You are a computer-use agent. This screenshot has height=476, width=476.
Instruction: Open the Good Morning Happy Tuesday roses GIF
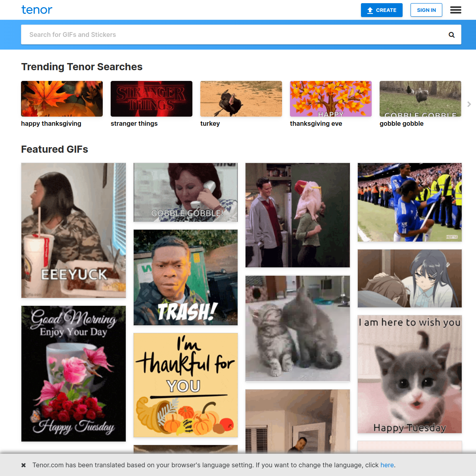(73, 374)
